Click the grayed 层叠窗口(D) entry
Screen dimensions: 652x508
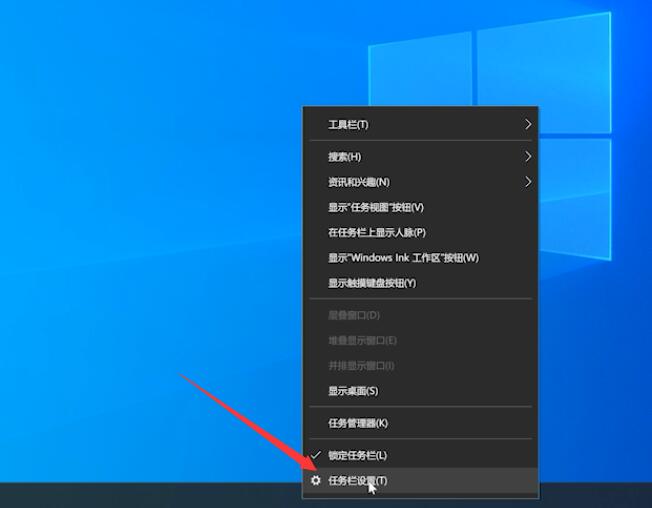[x=420, y=315]
